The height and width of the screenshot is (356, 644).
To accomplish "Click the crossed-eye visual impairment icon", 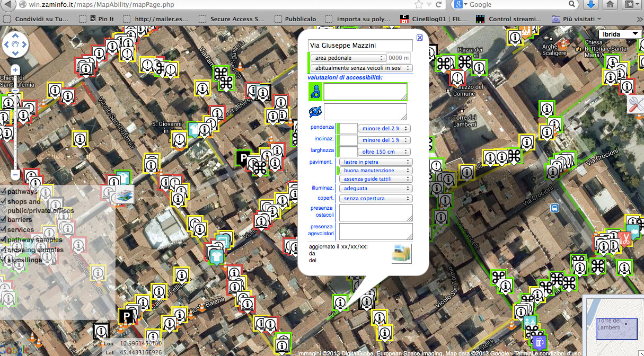I will 315,112.
